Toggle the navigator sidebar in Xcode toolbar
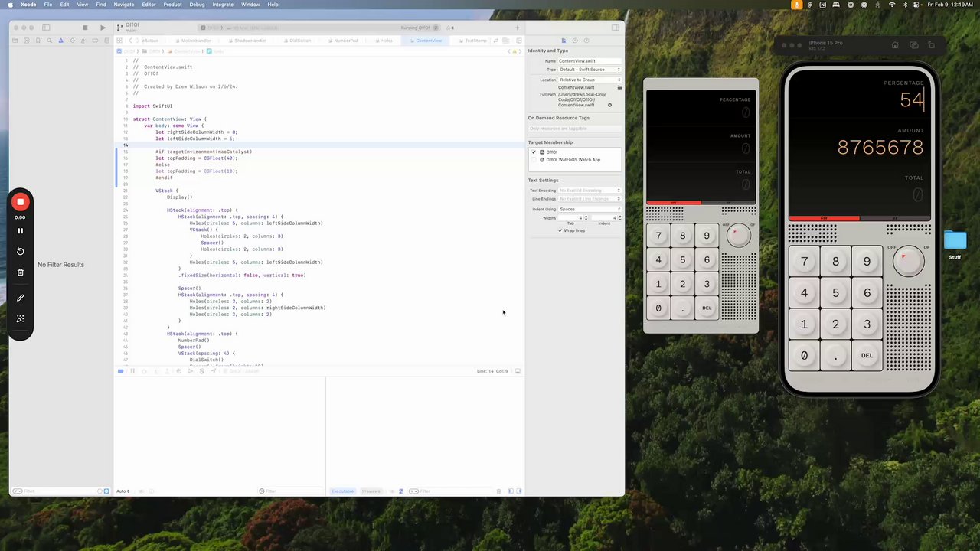Image resolution: width=980 pixels, height=551 pixels. click(46, 28)
